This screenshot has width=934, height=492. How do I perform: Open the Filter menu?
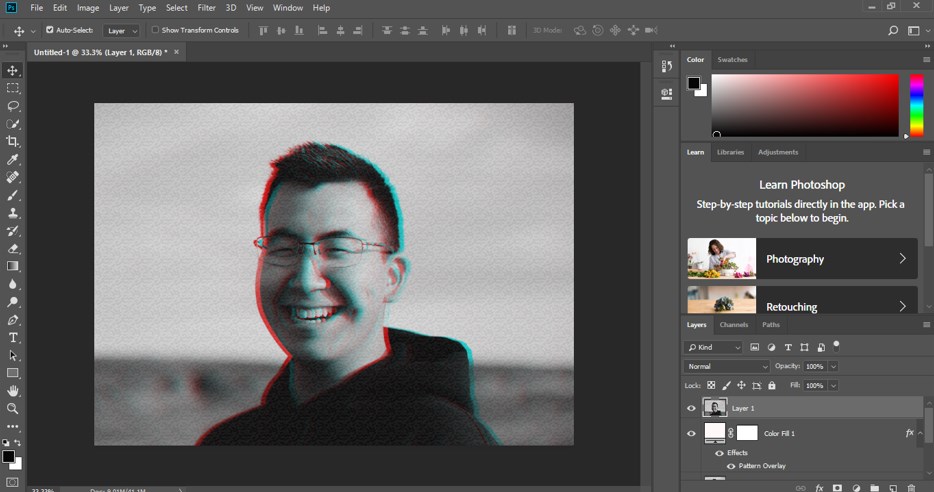[207, 8]
